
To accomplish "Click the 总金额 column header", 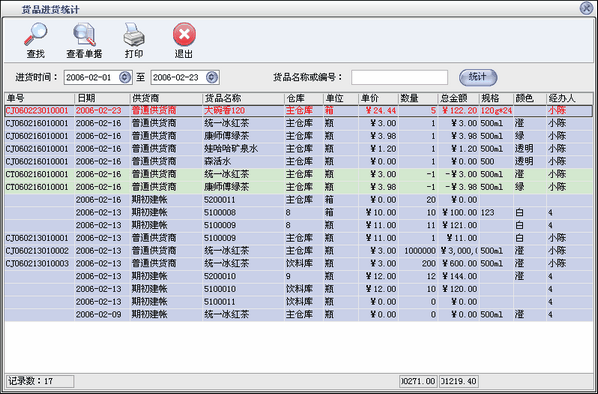I will tap(458, 98).
